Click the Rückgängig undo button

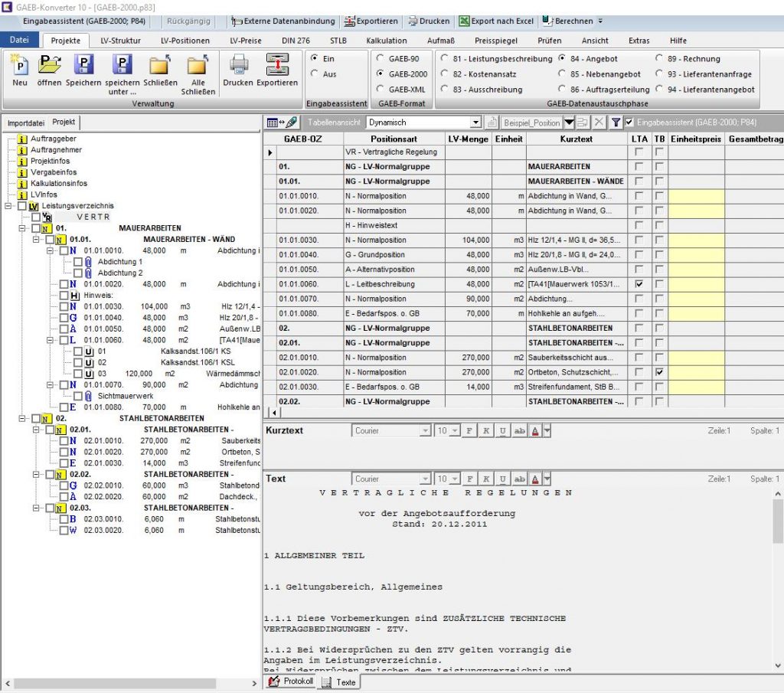click(x=188, y=21)
